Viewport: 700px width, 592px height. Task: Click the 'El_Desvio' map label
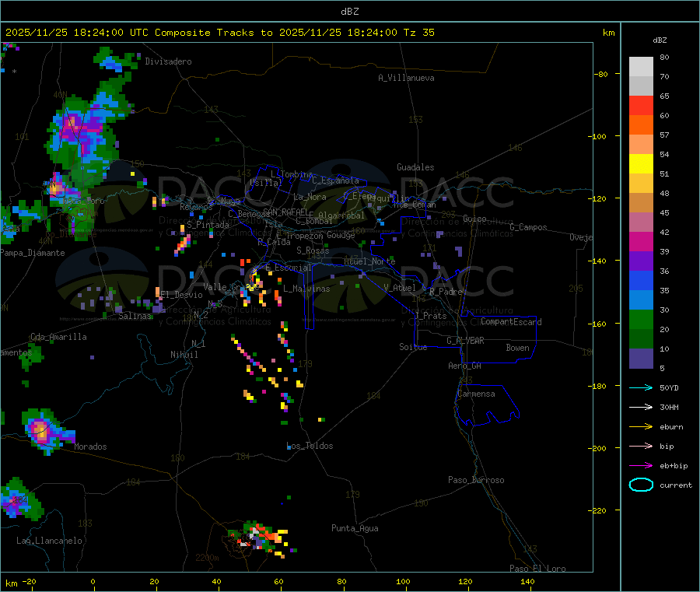182,295
